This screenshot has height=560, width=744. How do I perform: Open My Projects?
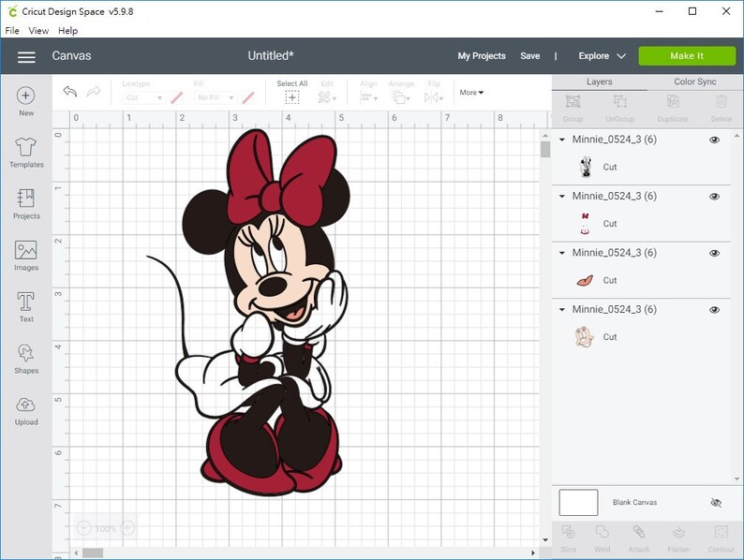pyautogui.click(x=482, y=56)
